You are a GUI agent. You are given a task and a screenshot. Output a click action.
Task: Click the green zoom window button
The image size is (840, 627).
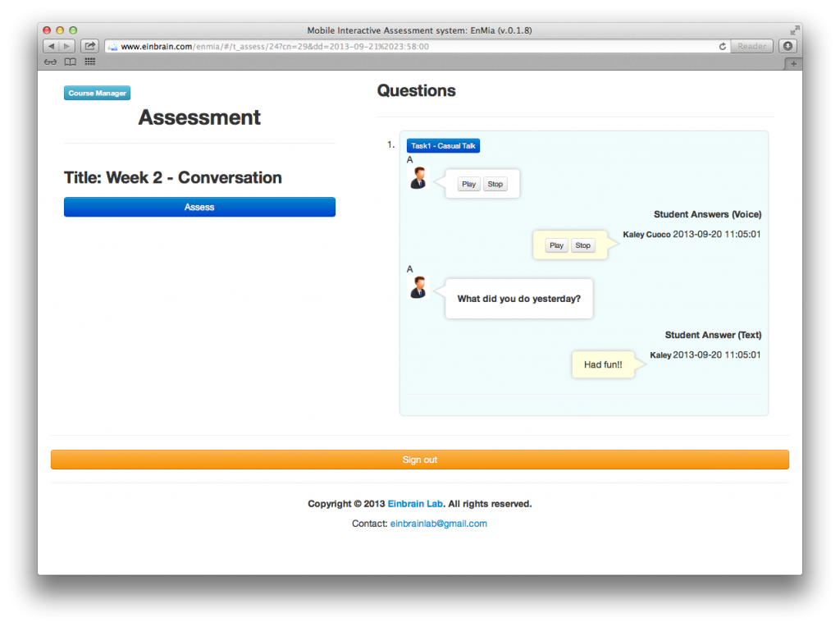73,30
